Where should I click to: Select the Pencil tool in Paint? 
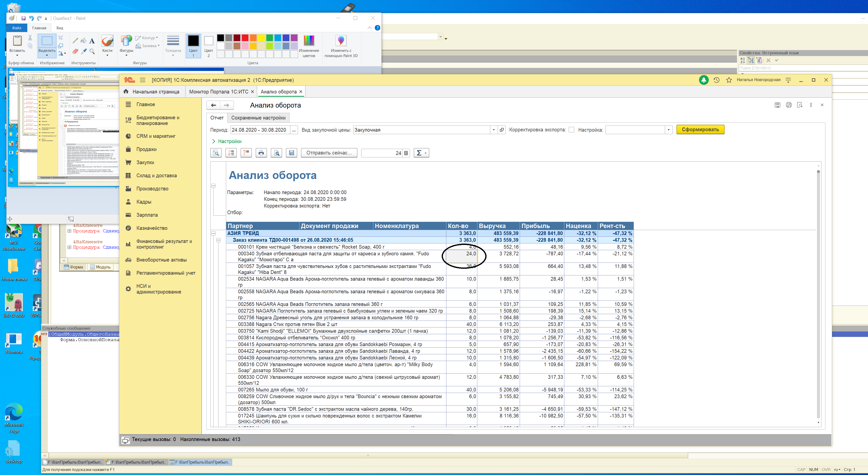click(75, 41)
